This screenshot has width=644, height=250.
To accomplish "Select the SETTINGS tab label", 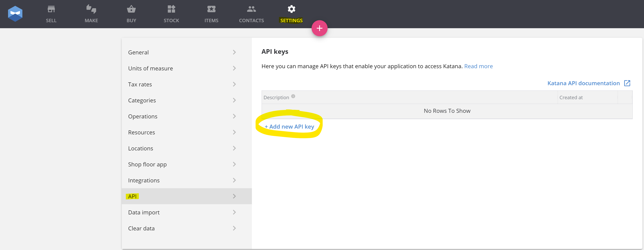I will click(x=292, y=20).
